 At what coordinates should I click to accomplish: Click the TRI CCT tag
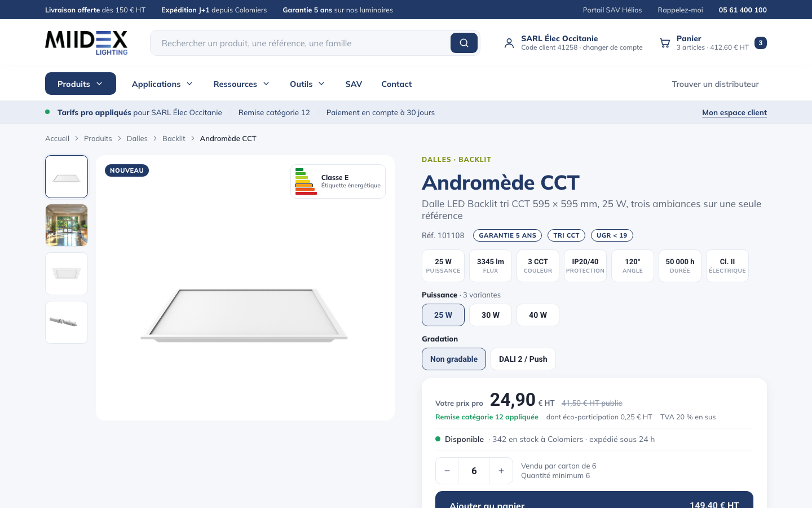point(566,235)
